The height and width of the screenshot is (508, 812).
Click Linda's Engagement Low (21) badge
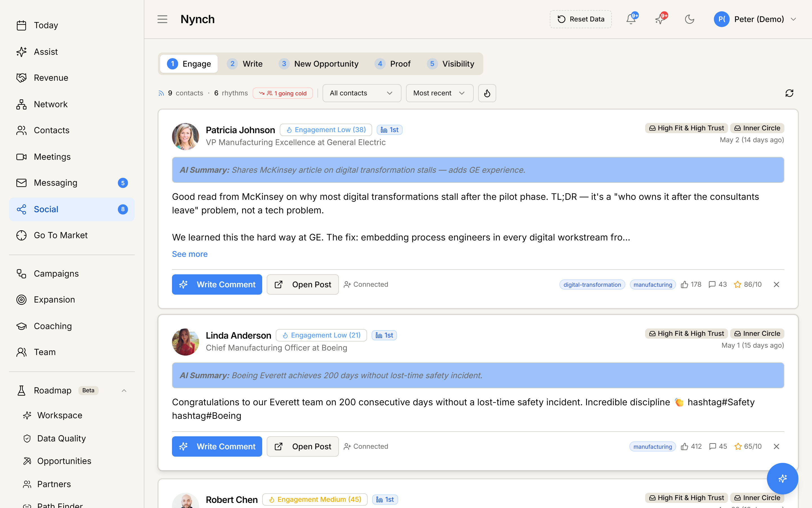[x=321, y=335]
